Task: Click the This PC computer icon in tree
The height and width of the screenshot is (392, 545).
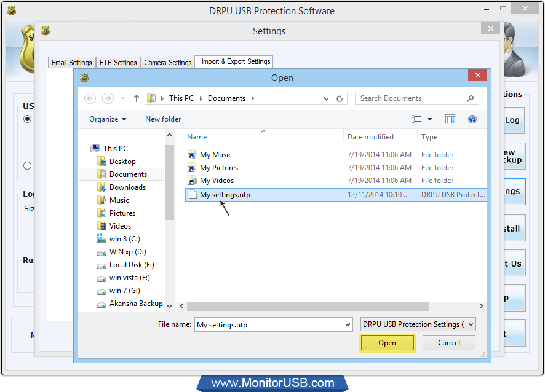Action: 95,148
